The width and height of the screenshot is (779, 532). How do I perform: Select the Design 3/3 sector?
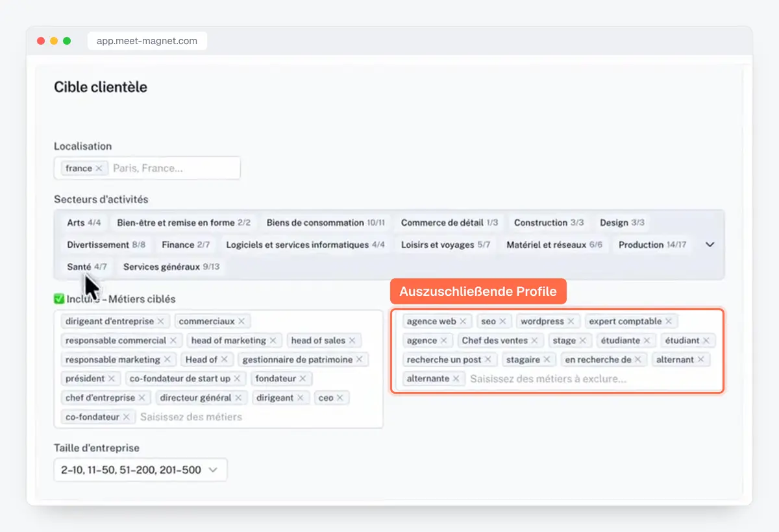(622, 223)
